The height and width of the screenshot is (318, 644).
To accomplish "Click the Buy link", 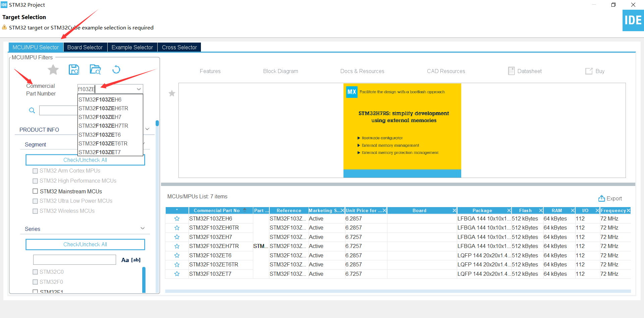I will (595, 71).
